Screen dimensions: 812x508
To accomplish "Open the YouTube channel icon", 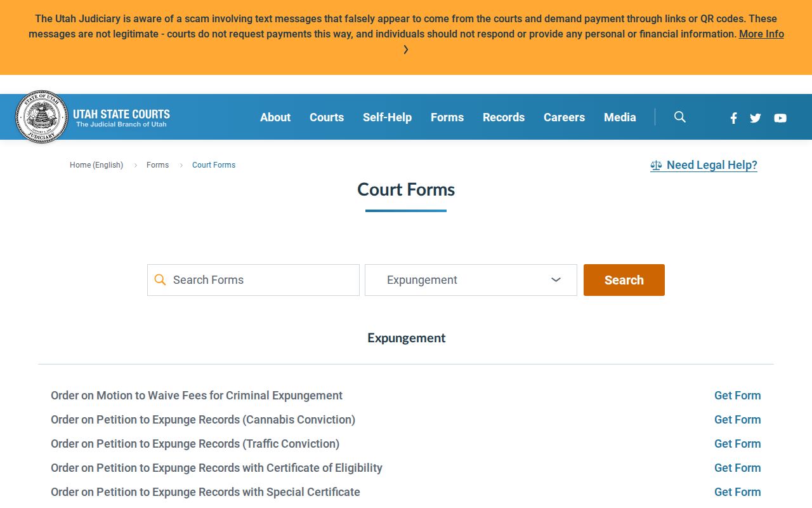I will pos(780,117).
